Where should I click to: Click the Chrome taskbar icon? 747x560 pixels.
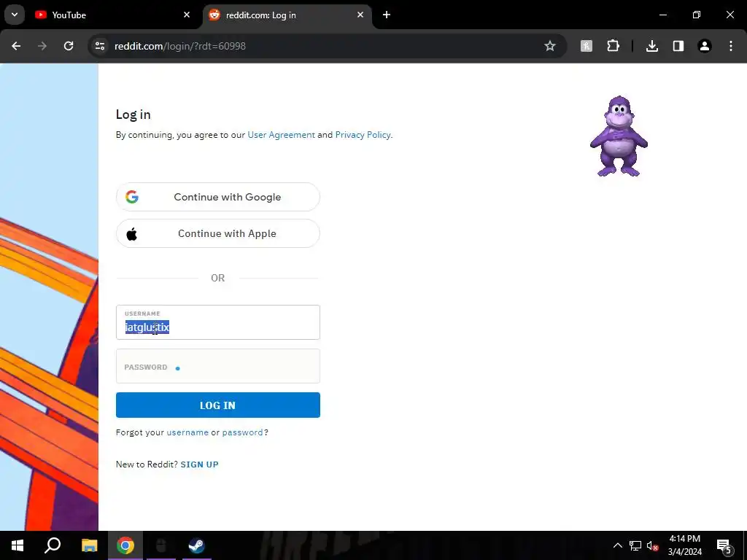(125, 545)
